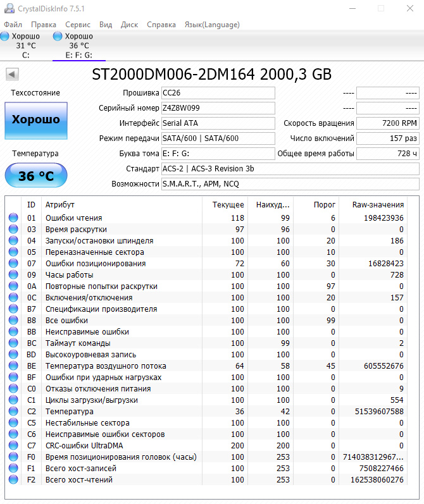This screenshot has width=424, height=504.
Task: Click status circle of row 04 Запуски/остановки шпинделя
Action: [x=13, y=240]
